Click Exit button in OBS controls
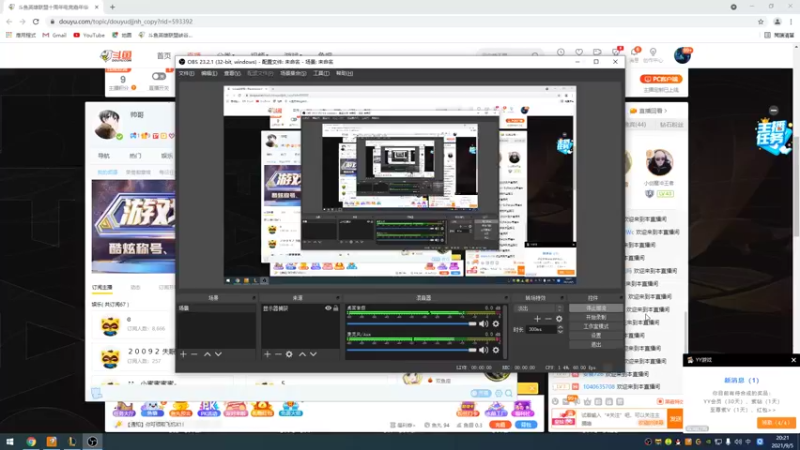The image size is (800, 450). point(596,345)
